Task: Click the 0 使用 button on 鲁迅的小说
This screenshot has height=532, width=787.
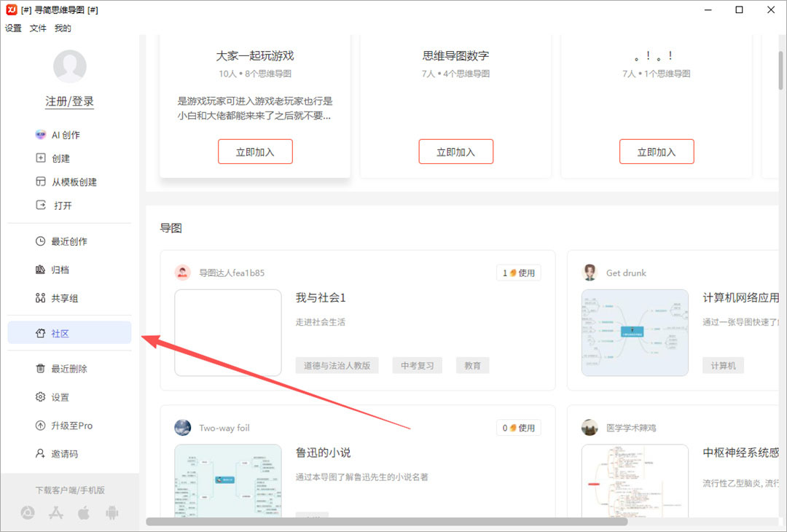Action: click(519, 428)
